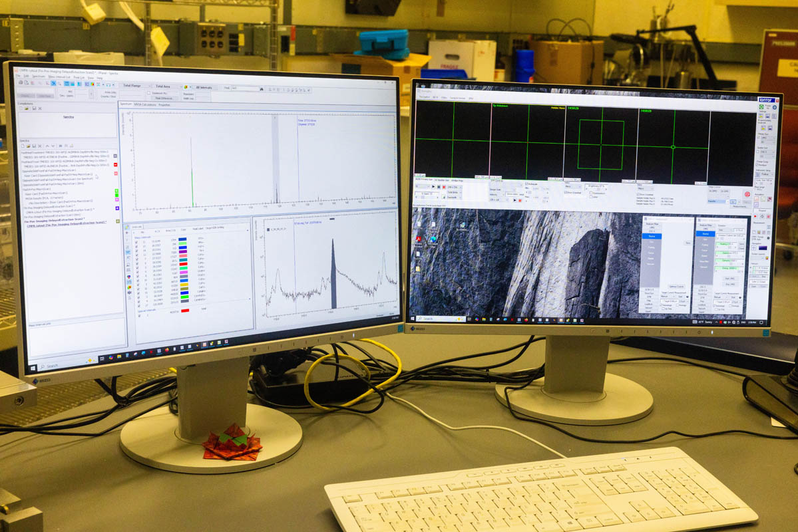Click the green play button in the primary gun controls

(x=433, y=187)
